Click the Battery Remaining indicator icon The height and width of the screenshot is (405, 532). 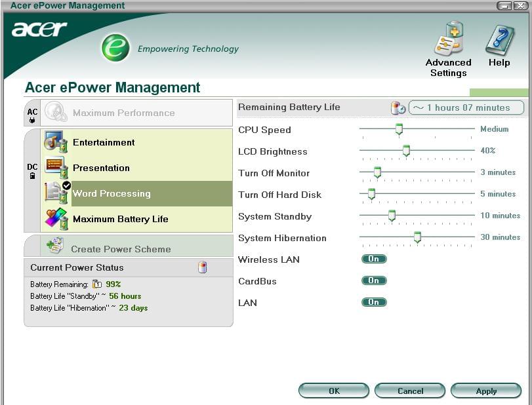(97, 284)
